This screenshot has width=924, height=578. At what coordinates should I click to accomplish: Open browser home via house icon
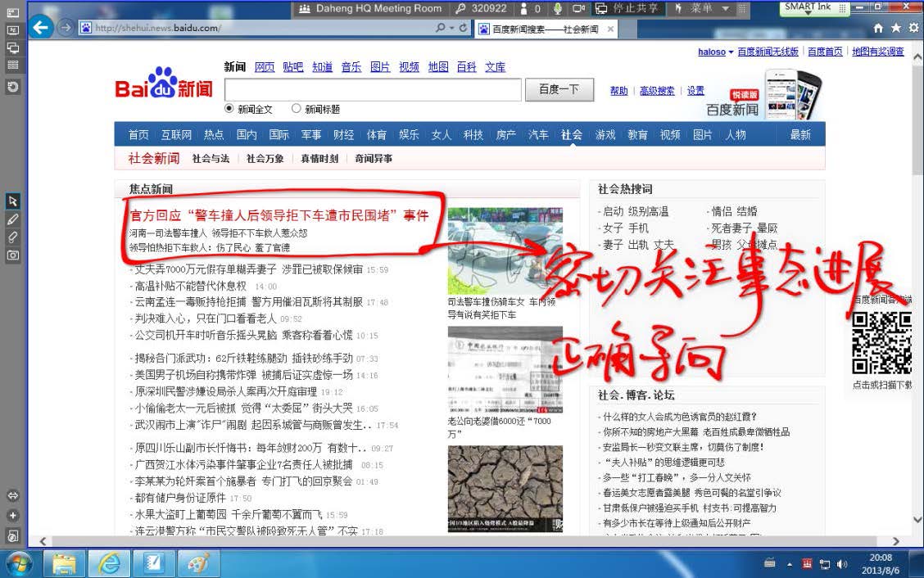pyautogui.click(x=878, y=28)
